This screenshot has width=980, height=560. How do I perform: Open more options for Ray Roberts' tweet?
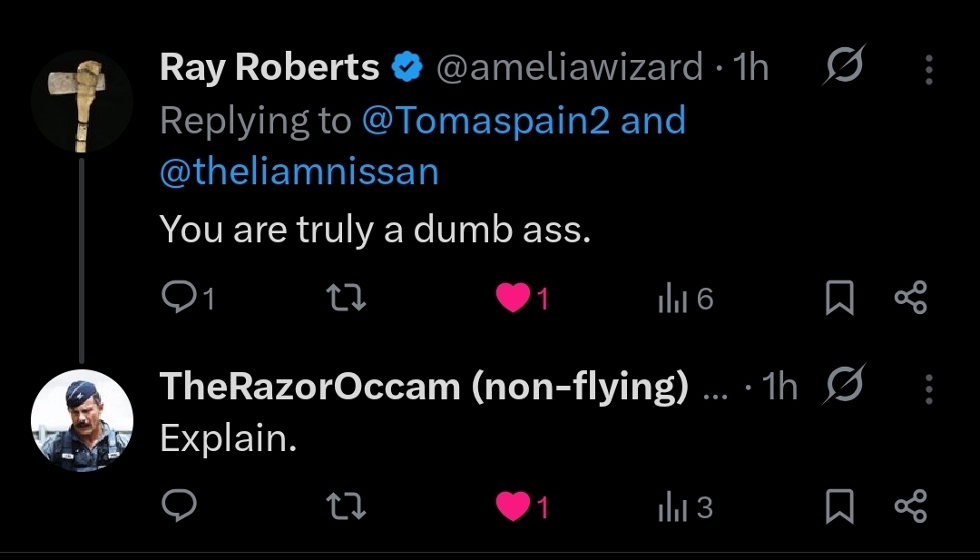coord(928,69)
